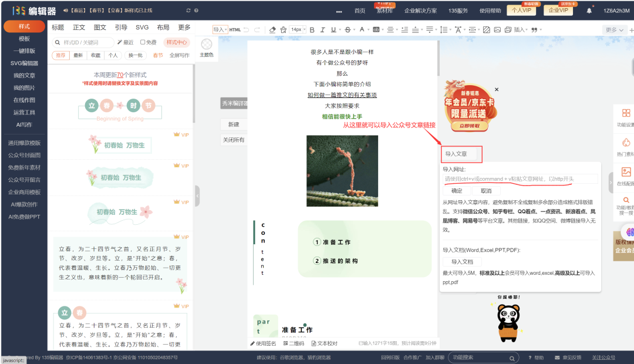The height and width of the screenshot is (364, 634).
Task: Select the 最新 filter
Action: [78, 55]
